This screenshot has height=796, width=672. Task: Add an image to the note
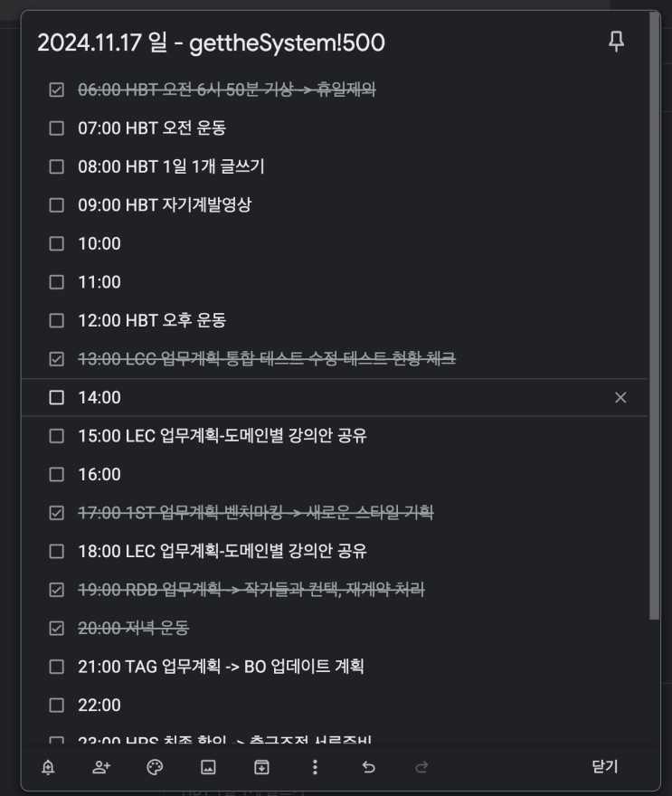(x=208, y=767)
